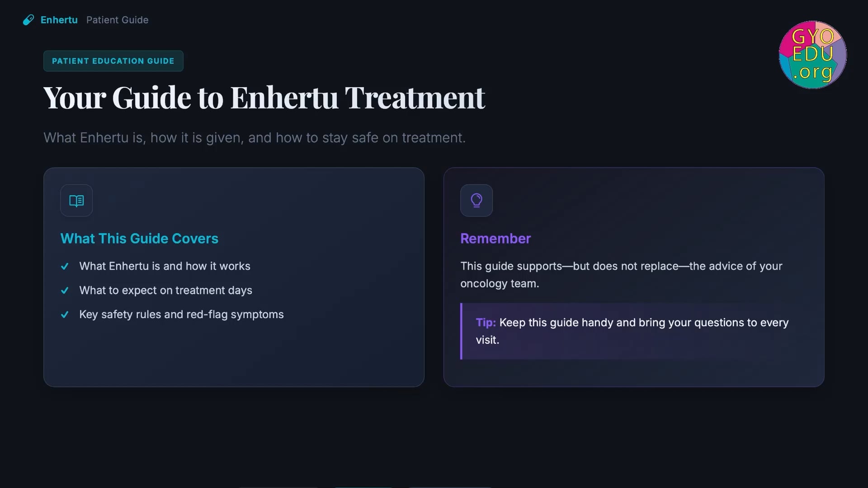868x488 pixels.
Task: Check the What to expect list item
Action: point(165,291)
